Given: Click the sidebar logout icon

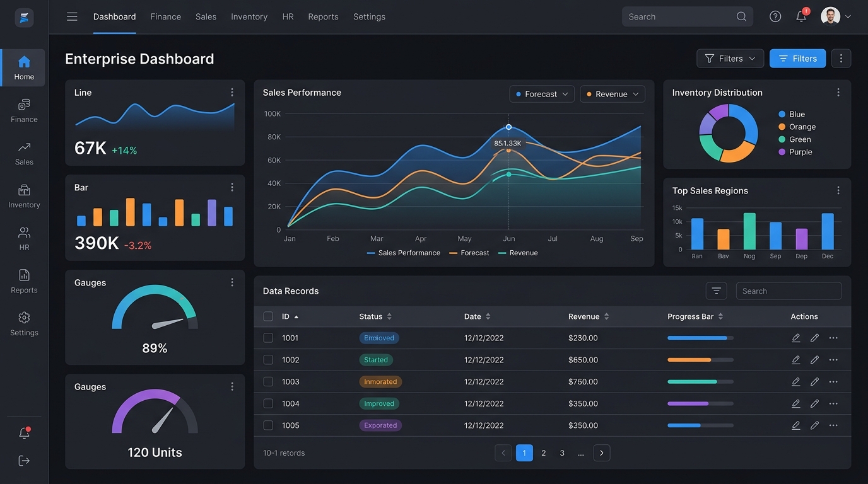Looking at the screenshot, I should 24,461.
